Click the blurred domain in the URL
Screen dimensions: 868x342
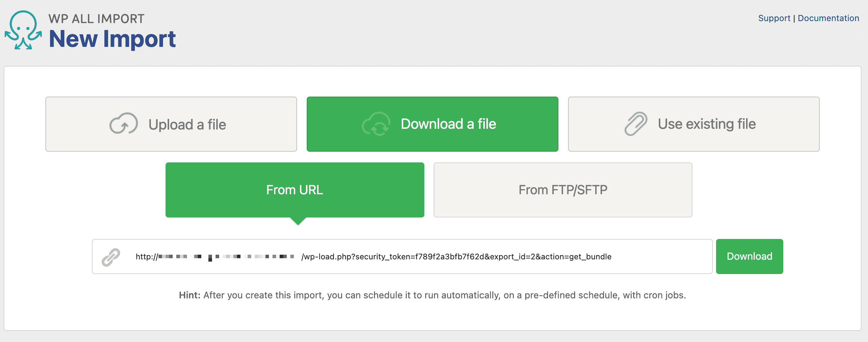pyautogui.click(x=226, y=257)
